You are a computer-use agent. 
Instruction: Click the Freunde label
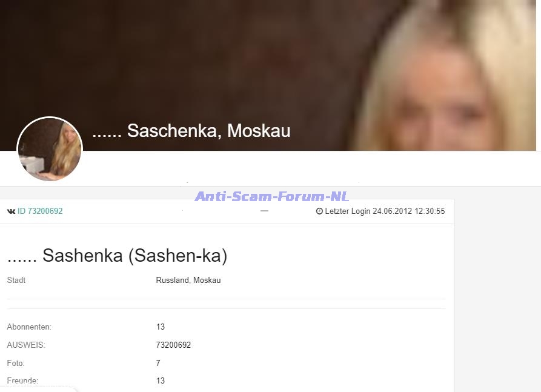click(22, 380)
